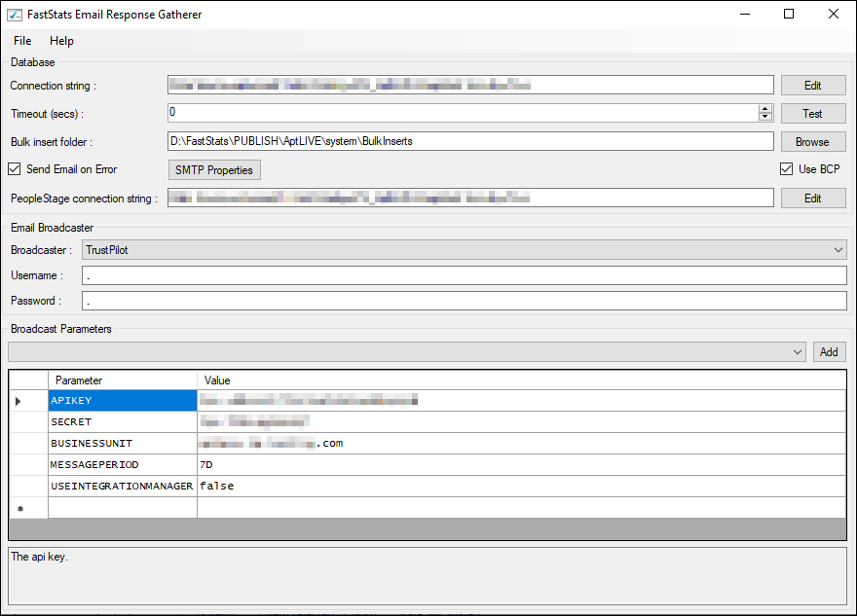This screenshot has height=616, width=857.
Task: Select the MESSAGEPERIOD parameter cell
Action: 123,465
